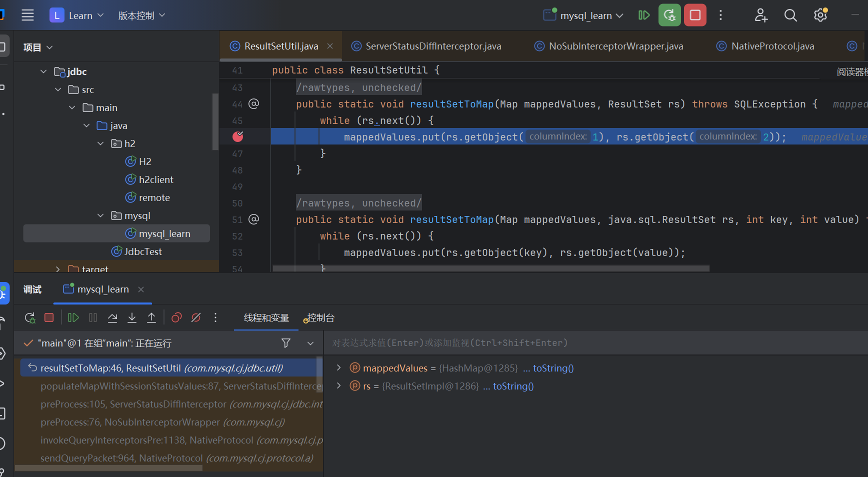Screen dimensions: 868x477
Task: Click the green rerun debug button
Action: click(x=669, y=15)
